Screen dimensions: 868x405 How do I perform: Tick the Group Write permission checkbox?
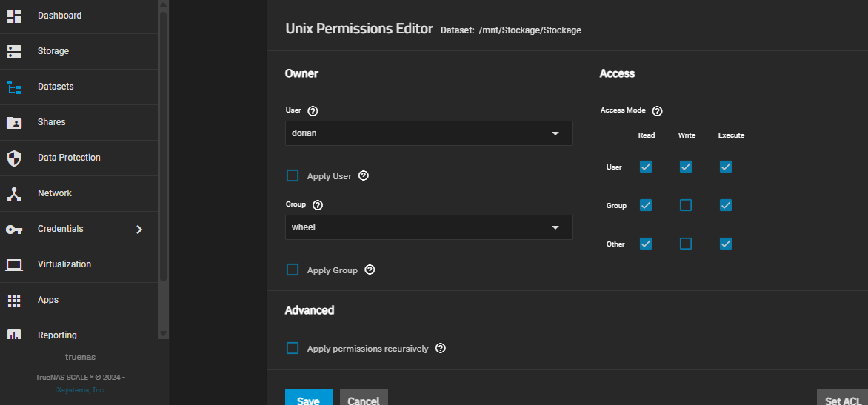pos(686,205)
